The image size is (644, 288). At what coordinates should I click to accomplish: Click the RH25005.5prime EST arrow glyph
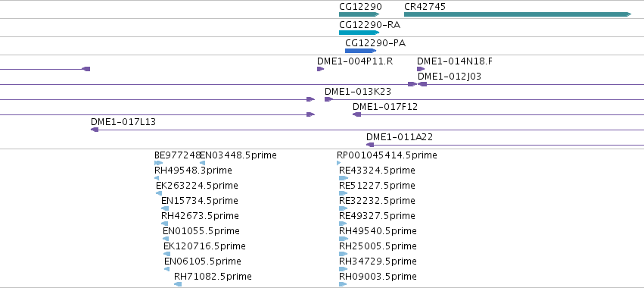coord(344,254)
